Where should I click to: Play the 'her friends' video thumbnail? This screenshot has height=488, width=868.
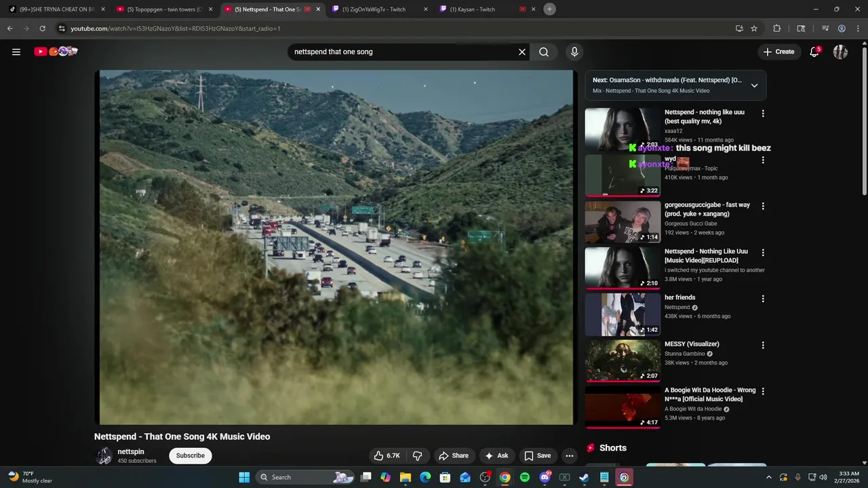click(623, 314)
